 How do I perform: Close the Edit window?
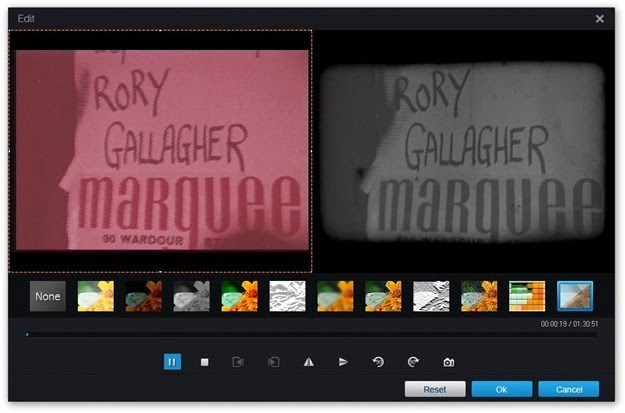(x=599, y=19)
